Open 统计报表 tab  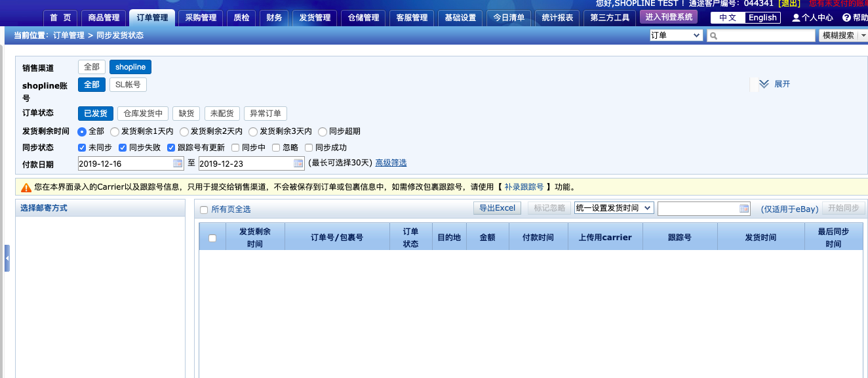pos(557,18)
